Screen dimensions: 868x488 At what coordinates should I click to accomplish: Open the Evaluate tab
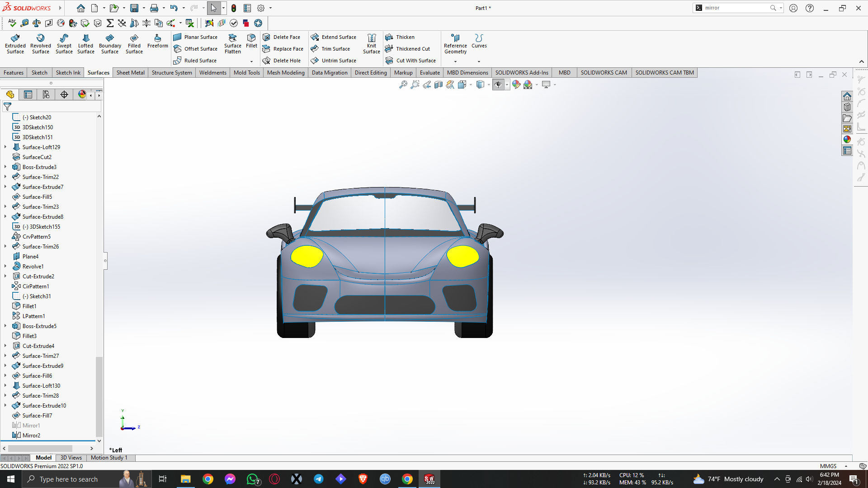(429, 73)
